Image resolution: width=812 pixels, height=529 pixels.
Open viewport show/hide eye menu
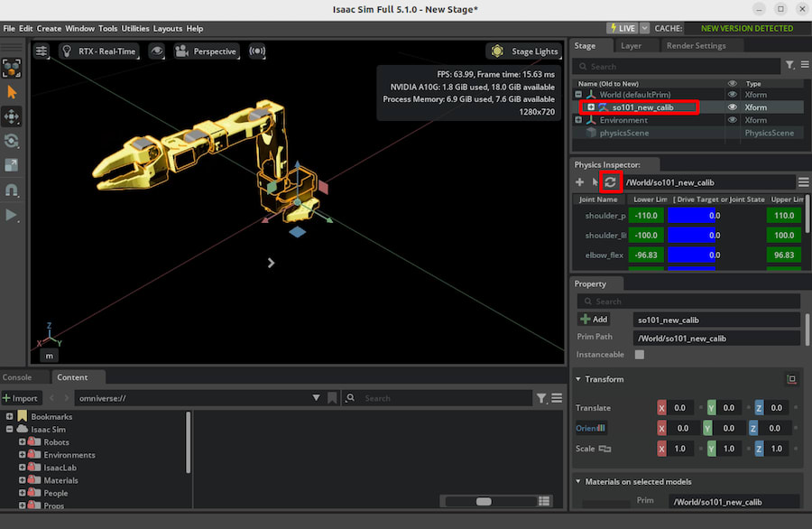(156, 51)
